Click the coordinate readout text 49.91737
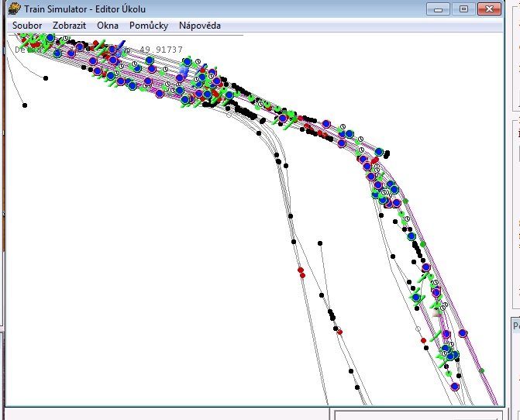This screenshot has width=520, height=420. [160, 50]
